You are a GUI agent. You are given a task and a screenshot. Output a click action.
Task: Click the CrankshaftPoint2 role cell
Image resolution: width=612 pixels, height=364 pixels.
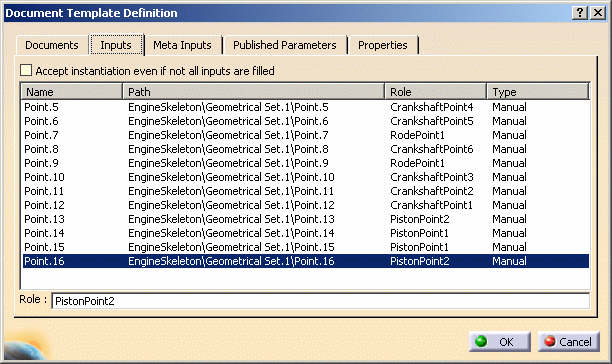432,191
